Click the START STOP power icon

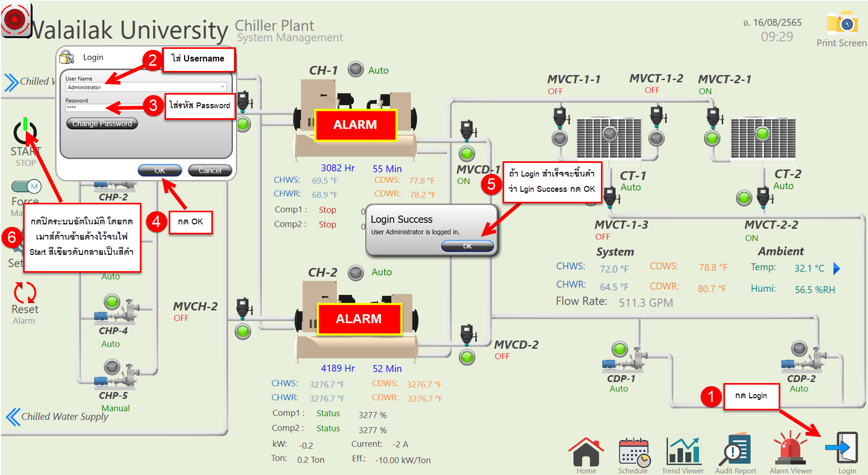tap(25, 131)
